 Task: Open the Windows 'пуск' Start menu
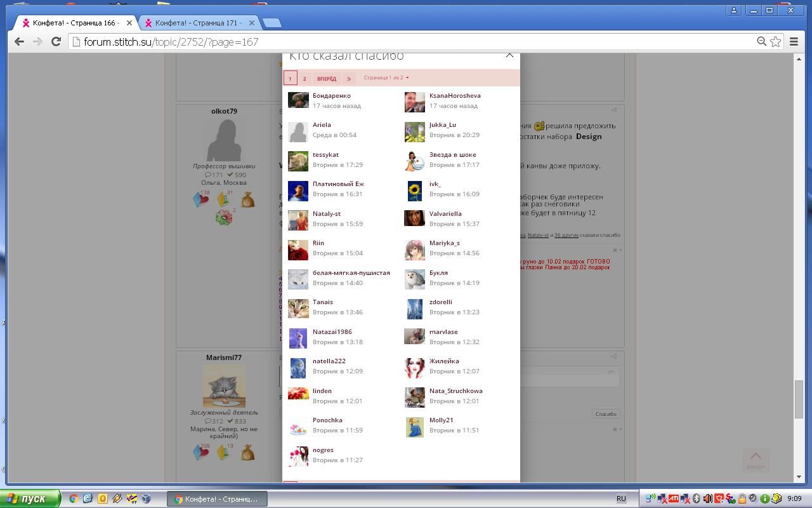coord(30,499)
